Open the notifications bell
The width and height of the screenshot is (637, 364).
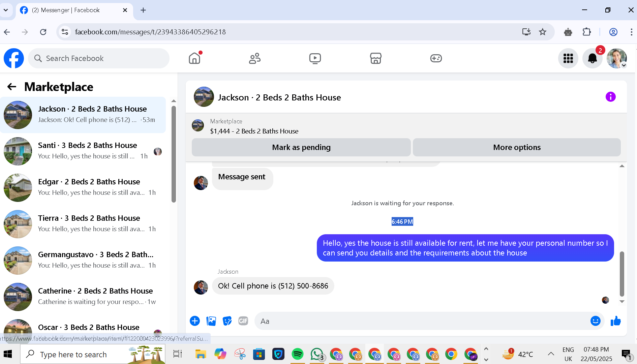(x=593, y=58)
